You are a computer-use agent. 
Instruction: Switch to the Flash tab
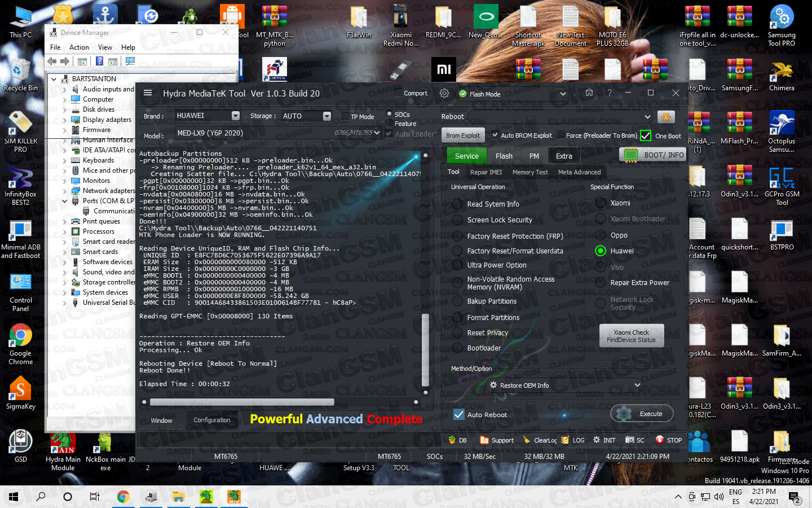point(504,156)
